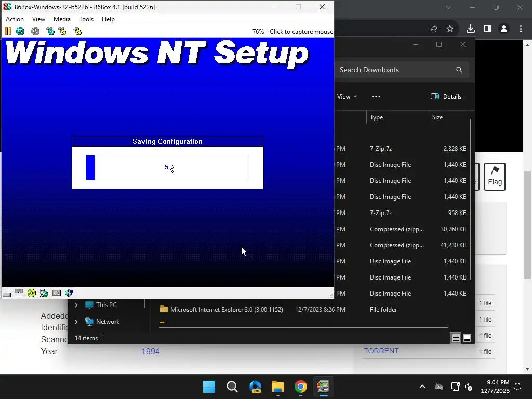Open Chrome downloads icon
This screenshot has height=399, width=532.
471,29
